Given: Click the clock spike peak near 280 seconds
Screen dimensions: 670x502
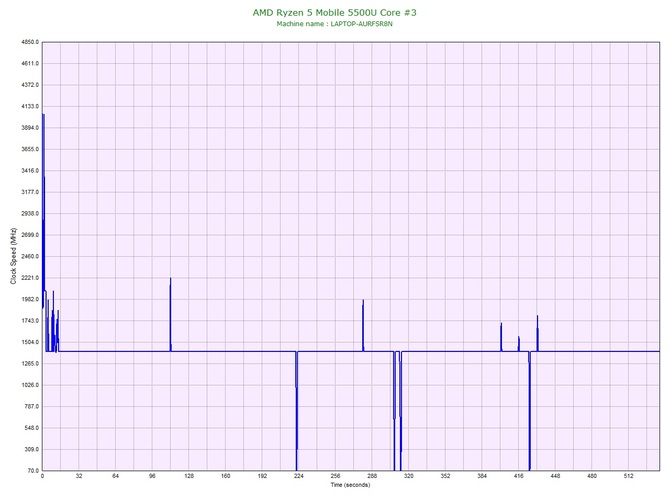Looking at the screenshot, I should tap(363, 301).
